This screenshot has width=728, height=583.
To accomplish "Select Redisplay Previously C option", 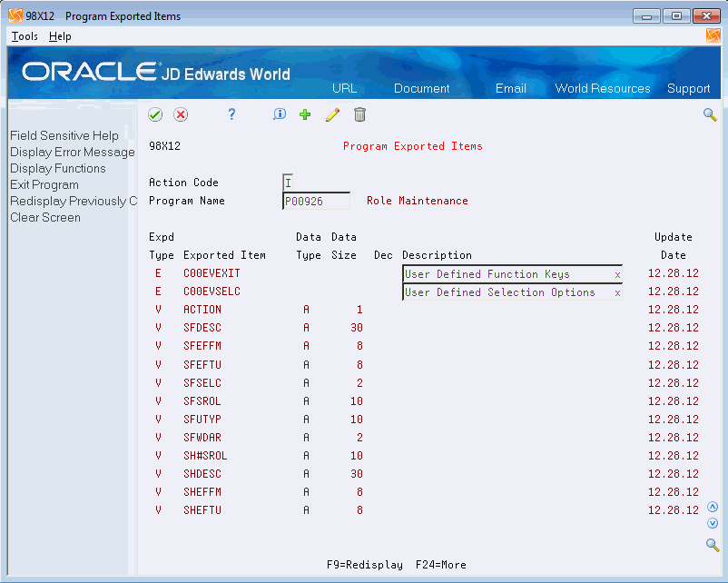I will [x=74, y=201].
